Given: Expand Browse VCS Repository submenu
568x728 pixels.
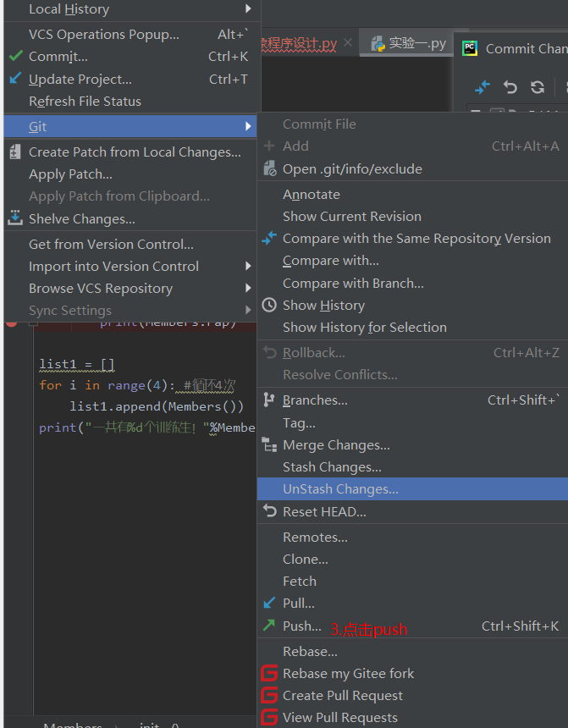Looking at the screenshot, I should click(x=249, y=288).
